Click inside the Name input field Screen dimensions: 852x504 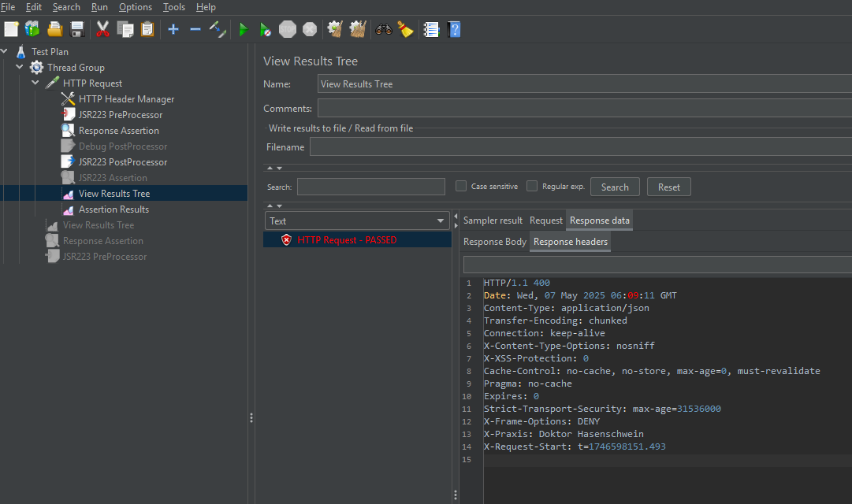(x=473, y=83)
